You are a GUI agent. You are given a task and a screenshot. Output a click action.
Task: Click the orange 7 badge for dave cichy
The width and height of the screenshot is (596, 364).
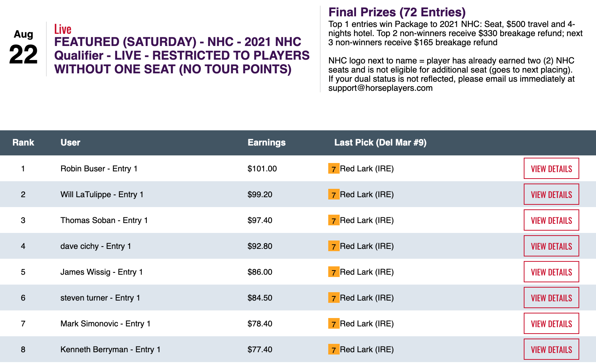click(334, 246)
